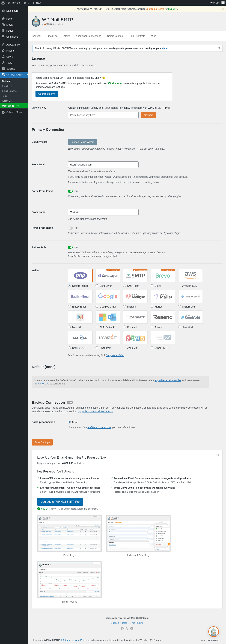Screen dimensions: 226x644
Task: Open the Smart Routing tab
Action: click(x=115, y=36)
